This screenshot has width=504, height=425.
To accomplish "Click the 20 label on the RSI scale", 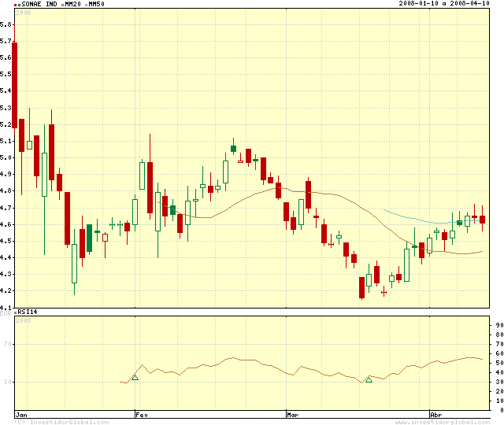I will click(x=499, y=391).
